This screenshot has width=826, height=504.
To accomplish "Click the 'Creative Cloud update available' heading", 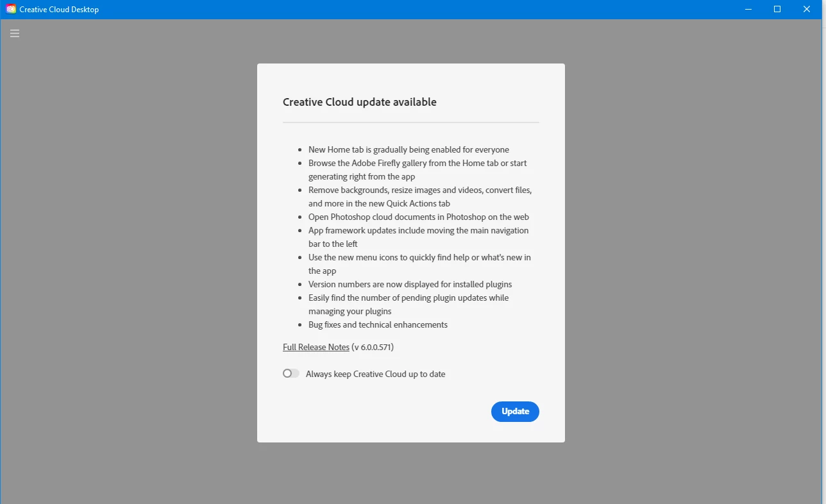I will [360, 102].
